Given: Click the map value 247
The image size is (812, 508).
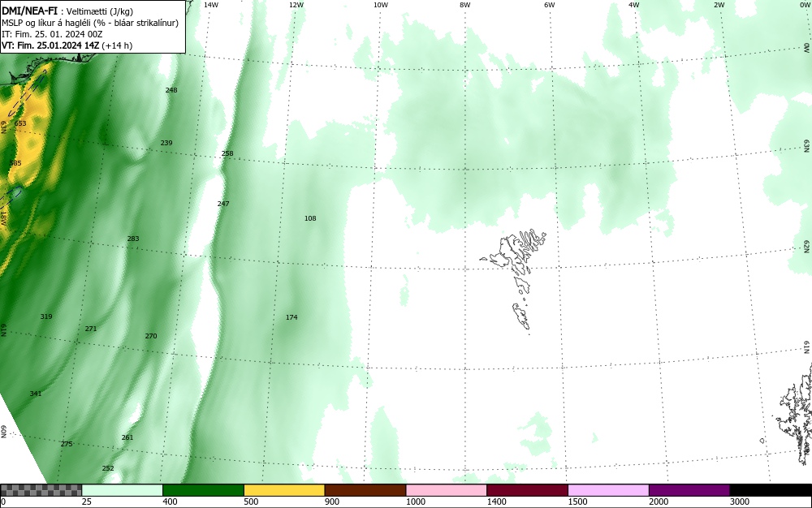Looking at the screenshot, I should pos(223,204).
